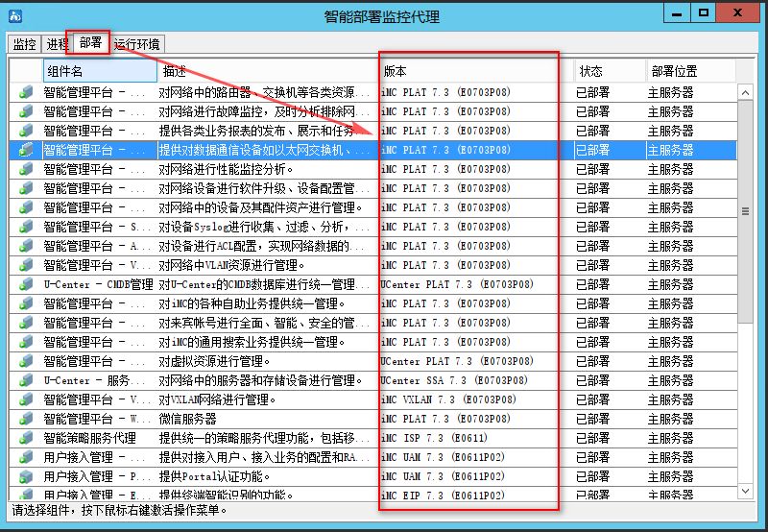768x532 pixels.
Task: Click the scrollbar up arrow
Action: pos(746,92)
